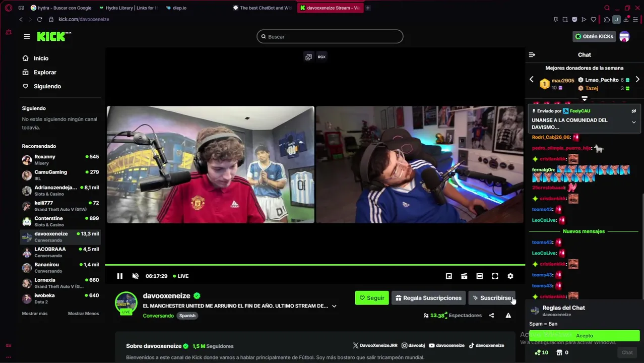Open davoobj Instagram link
This screenshot has height=363, width=644.
tap(413, 346)
